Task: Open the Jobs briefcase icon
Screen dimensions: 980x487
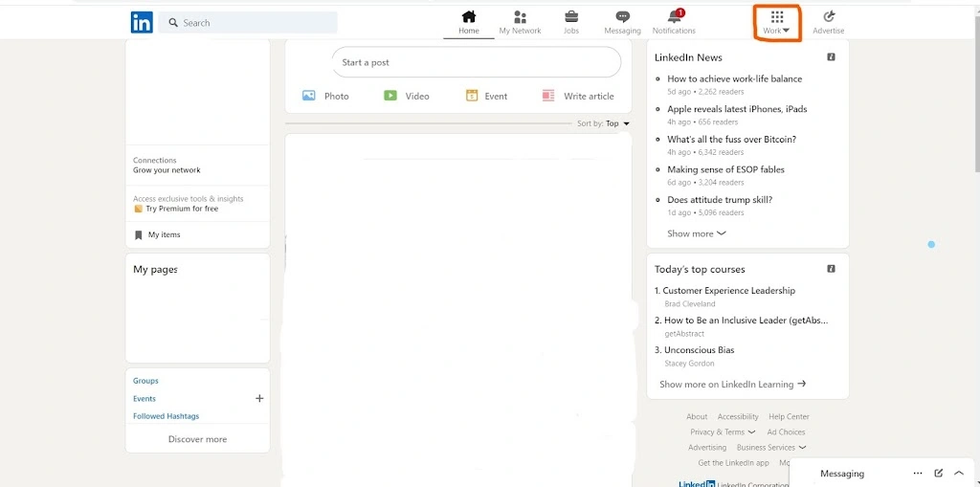Action: (571, 16)
